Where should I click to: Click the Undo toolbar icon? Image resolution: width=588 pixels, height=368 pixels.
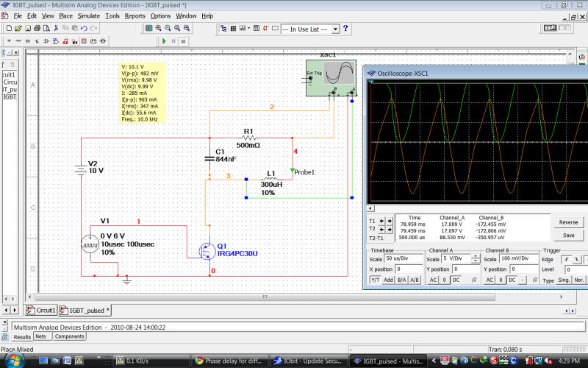85,28
